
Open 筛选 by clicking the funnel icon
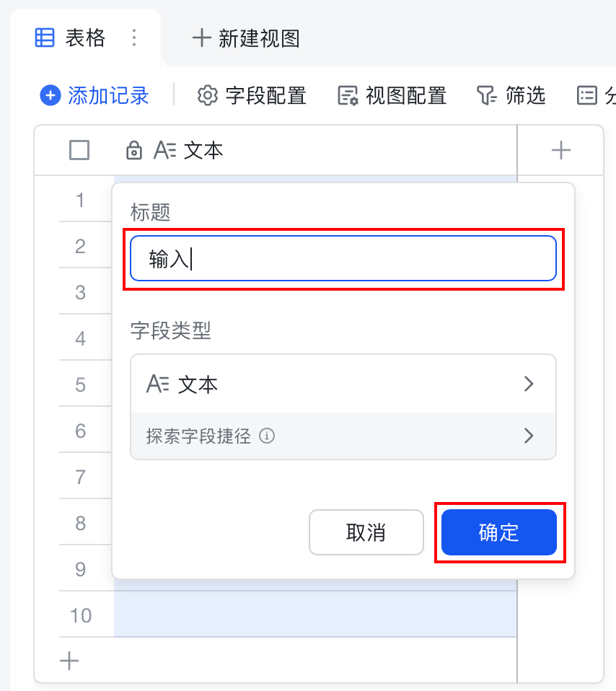pos(487,94)
